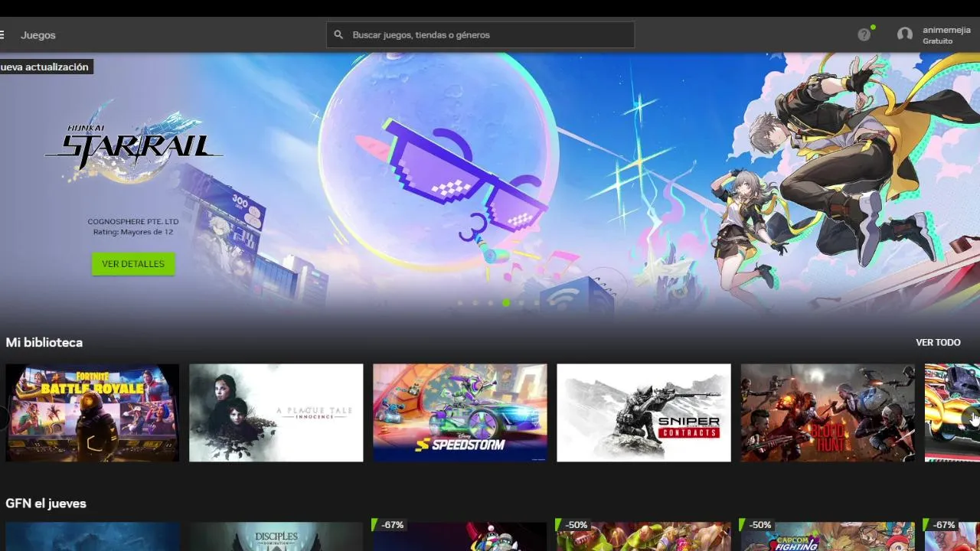The width and height of the screenshot is (980, 551).
Task: Select the Disciples Domination game card
Action: (x=276, y=536)
